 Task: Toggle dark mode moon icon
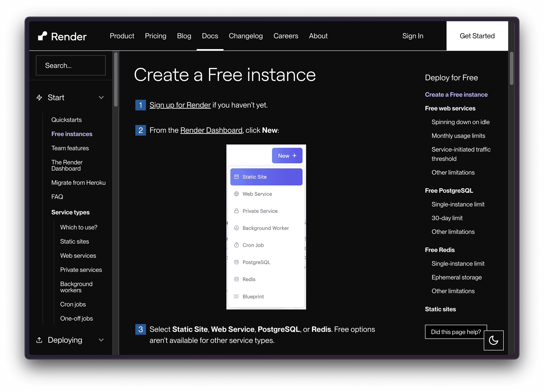tap(493, 340)
